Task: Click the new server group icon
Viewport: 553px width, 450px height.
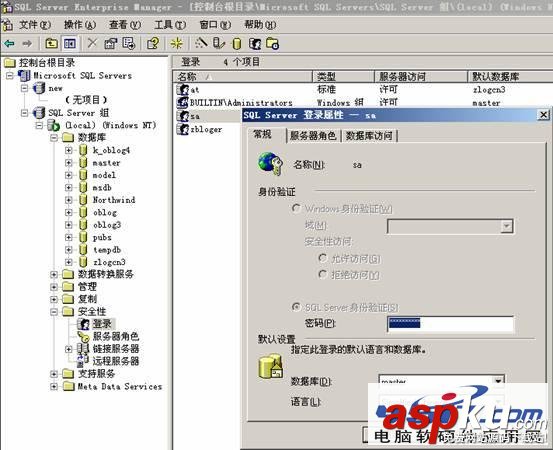Action: [x=39, y=88]
